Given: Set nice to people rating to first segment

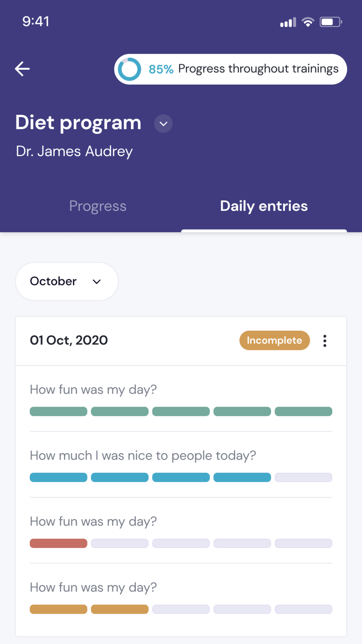Looking at the screenshot, I should point(58,477).
